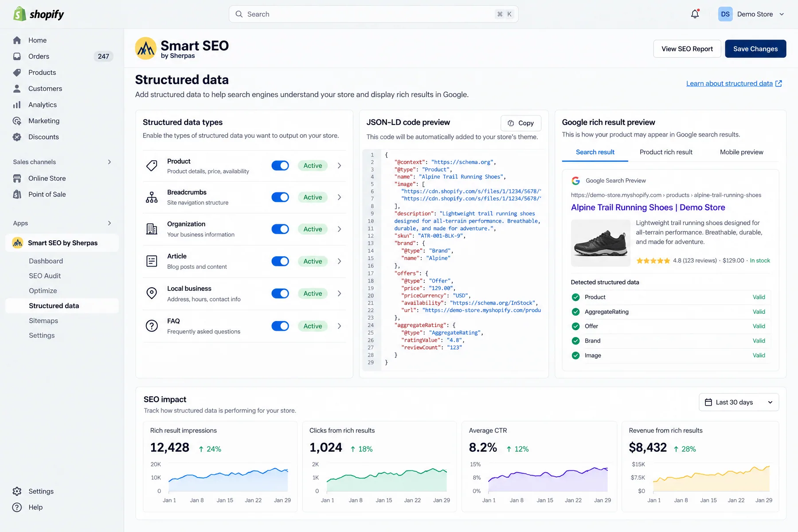
Task: Click the Breadcrumbs hierarchy icon
Action: coord(152,197)
